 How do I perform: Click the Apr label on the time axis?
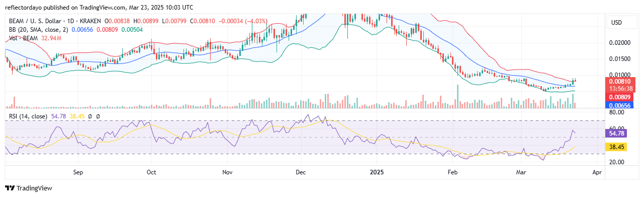coord(597,172)
